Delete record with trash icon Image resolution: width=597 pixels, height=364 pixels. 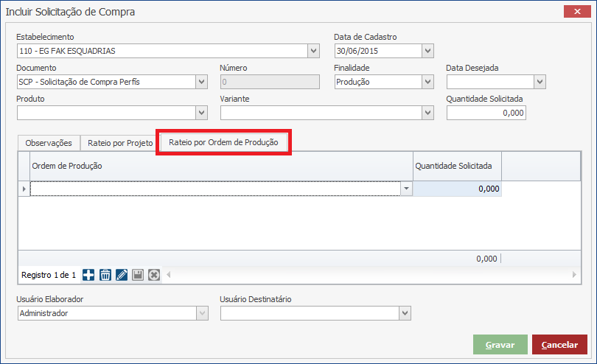(105, 275)
